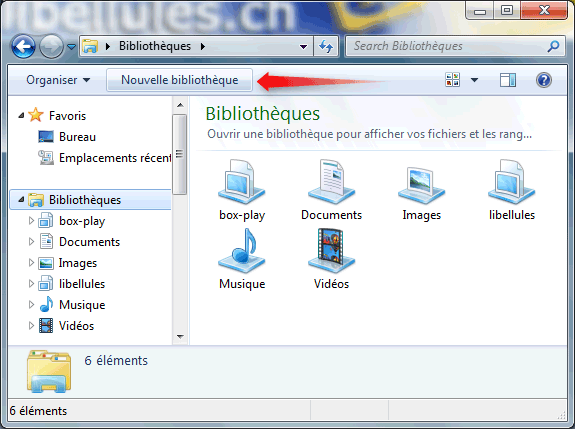The width and height of the screenshot is (575, 429).
Task: Click the '6 éléments' details pane text
Action: [x=116, y=360]
